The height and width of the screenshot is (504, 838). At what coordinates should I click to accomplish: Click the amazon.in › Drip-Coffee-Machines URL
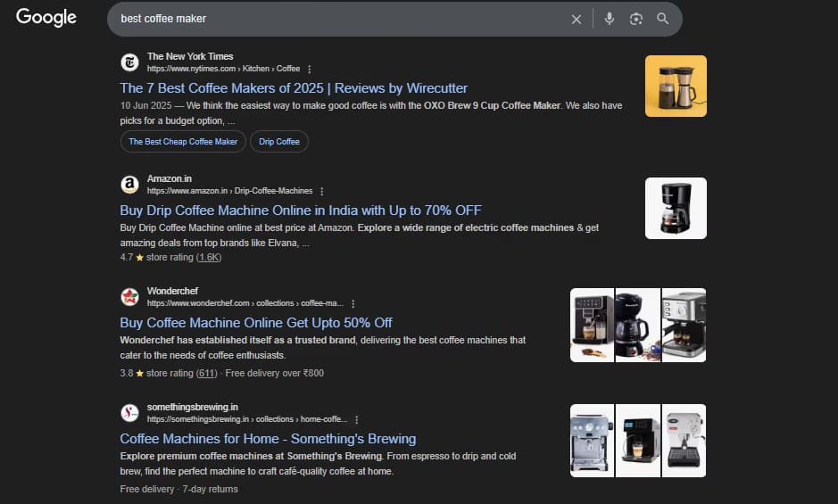[230, 191]
